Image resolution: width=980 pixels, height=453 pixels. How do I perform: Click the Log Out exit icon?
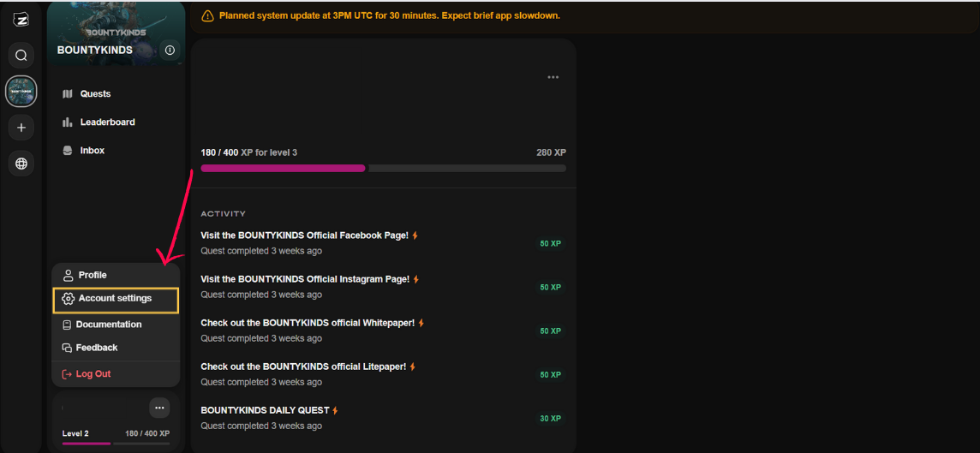67,373
